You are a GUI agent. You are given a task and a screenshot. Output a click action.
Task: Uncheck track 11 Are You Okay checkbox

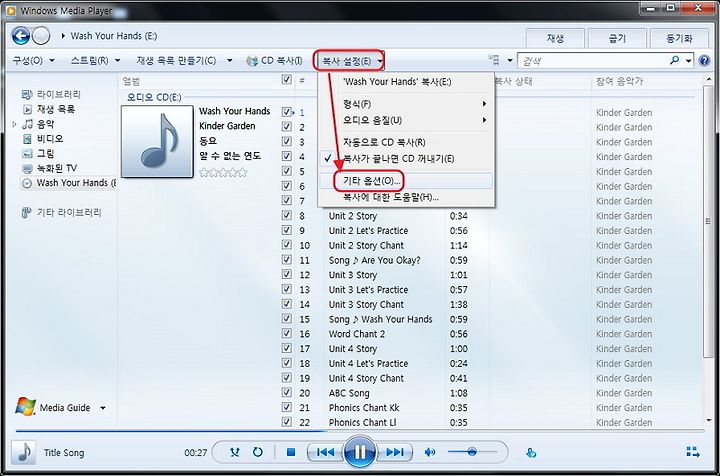(x=287, y=259)
